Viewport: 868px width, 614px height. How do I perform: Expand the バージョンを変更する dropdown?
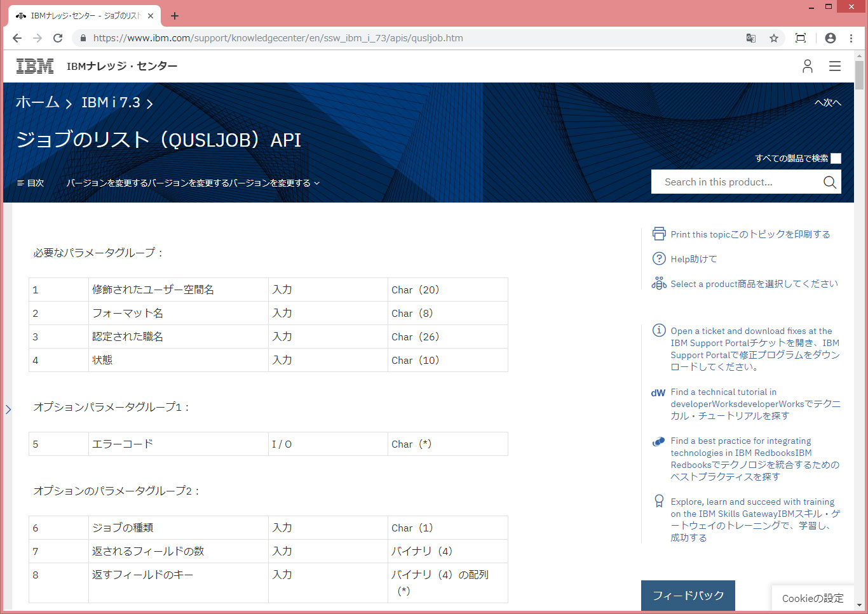click(193, 183)
